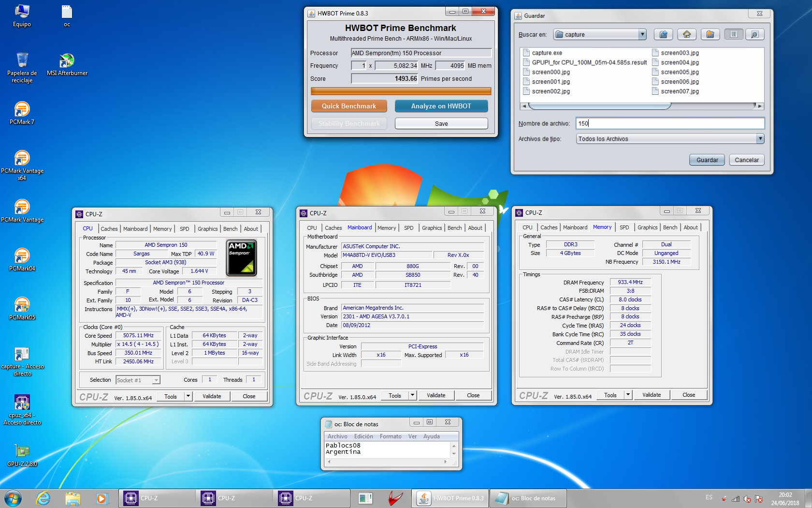Launch PCMark Vantage x64 shortcut

coord(22,165)
